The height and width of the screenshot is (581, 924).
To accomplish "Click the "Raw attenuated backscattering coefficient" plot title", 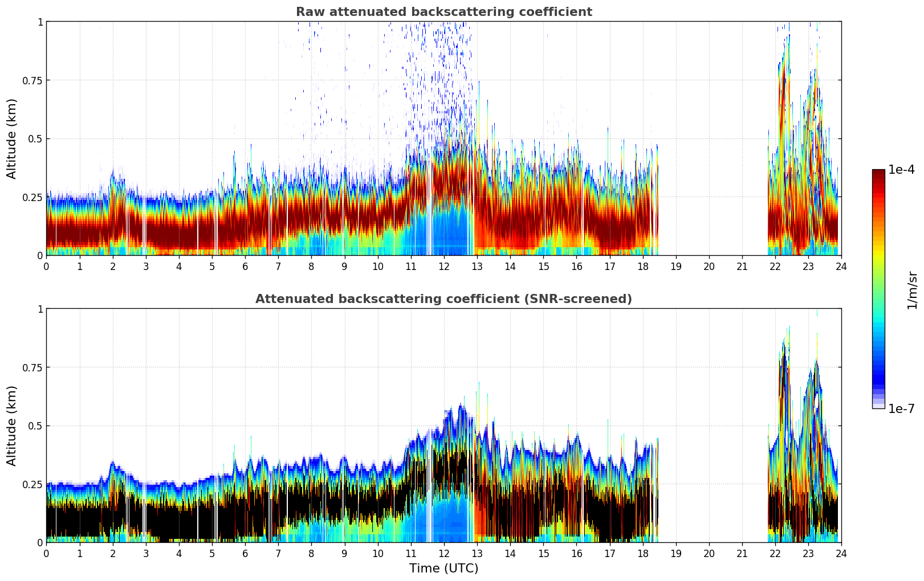I will point(443,12).
